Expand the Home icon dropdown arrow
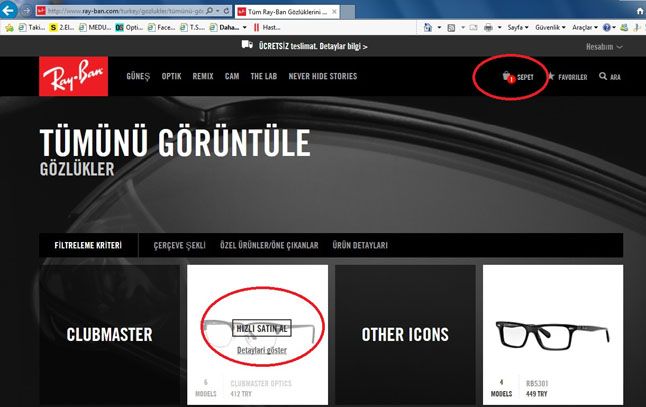 pos(439,28)
